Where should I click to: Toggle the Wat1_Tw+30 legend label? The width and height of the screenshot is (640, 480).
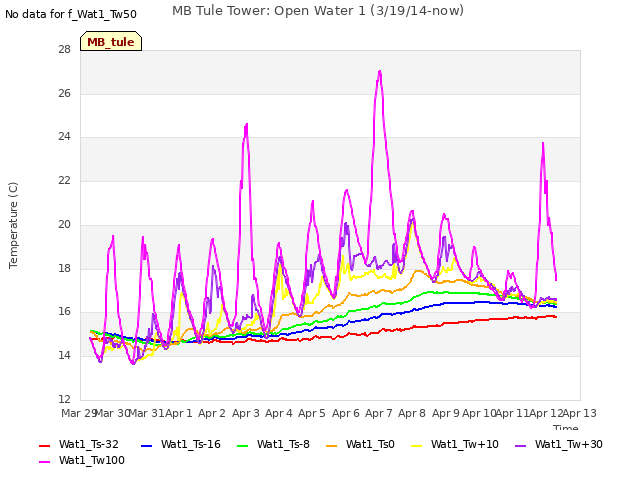[569, 444]
